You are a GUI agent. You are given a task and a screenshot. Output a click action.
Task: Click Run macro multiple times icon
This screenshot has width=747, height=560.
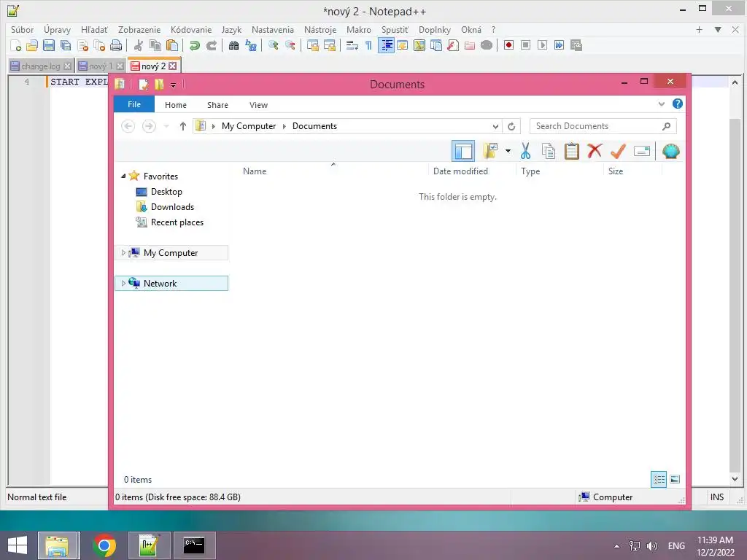pos(559,45)
